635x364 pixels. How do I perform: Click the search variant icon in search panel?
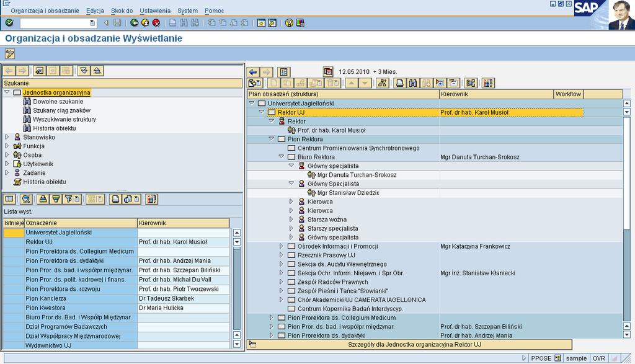coord(39,71)
